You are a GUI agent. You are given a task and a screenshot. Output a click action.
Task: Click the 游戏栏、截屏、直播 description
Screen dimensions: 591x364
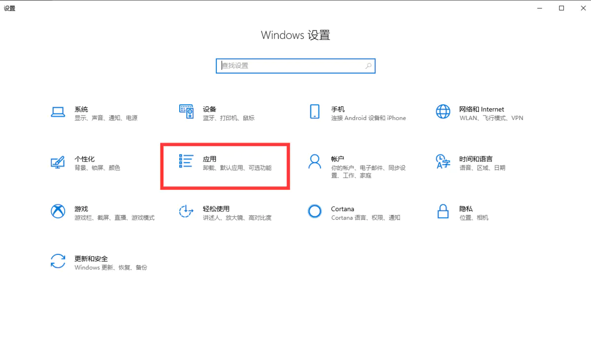pyautogui.click(x=114, y=217)
